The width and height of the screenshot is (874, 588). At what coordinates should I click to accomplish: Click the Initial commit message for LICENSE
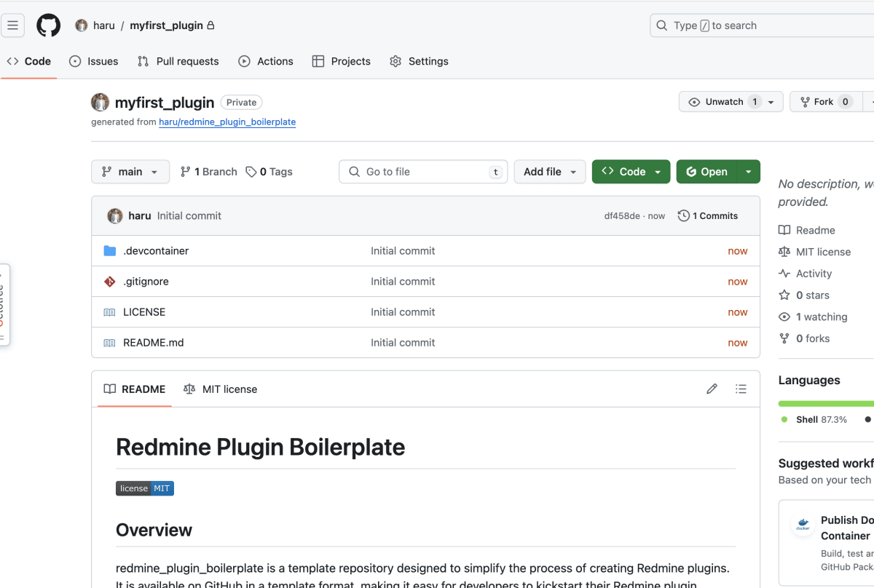[403, 312]
